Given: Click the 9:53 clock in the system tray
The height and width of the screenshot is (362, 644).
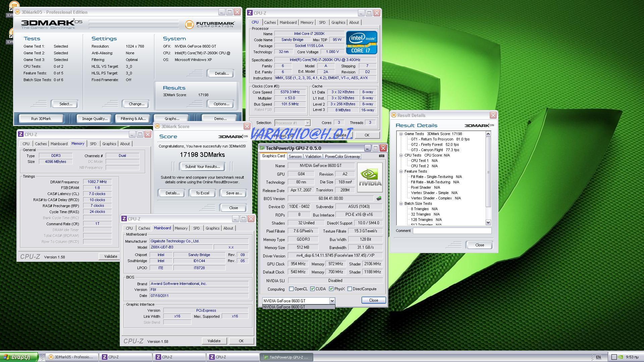Looking at the screenshot, I should (632, 357).
